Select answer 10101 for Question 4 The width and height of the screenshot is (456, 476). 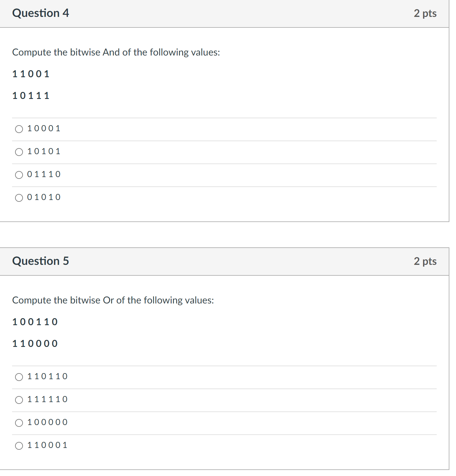19,152
